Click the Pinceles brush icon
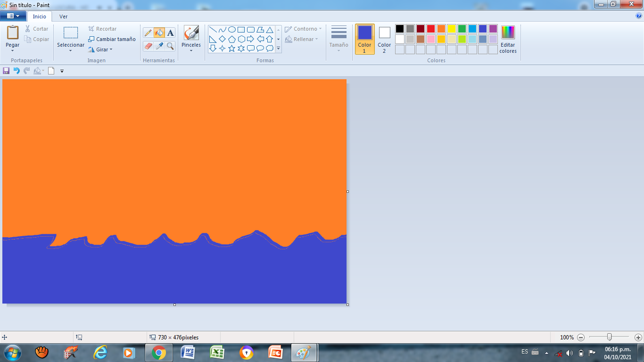Viewport: 644px width, 362px height. tap(191, 33)
